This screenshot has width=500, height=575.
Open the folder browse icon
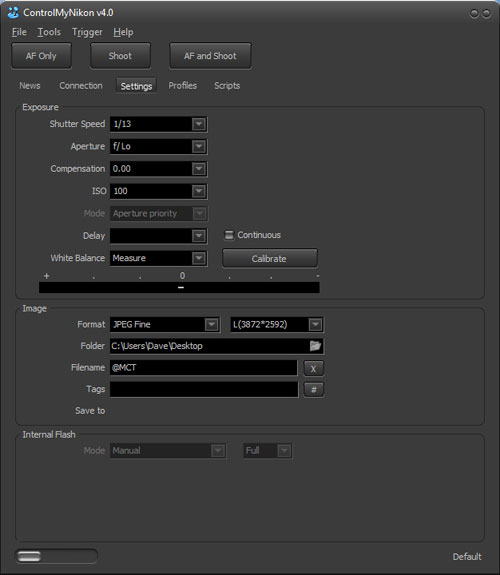(x=315, y=346)
